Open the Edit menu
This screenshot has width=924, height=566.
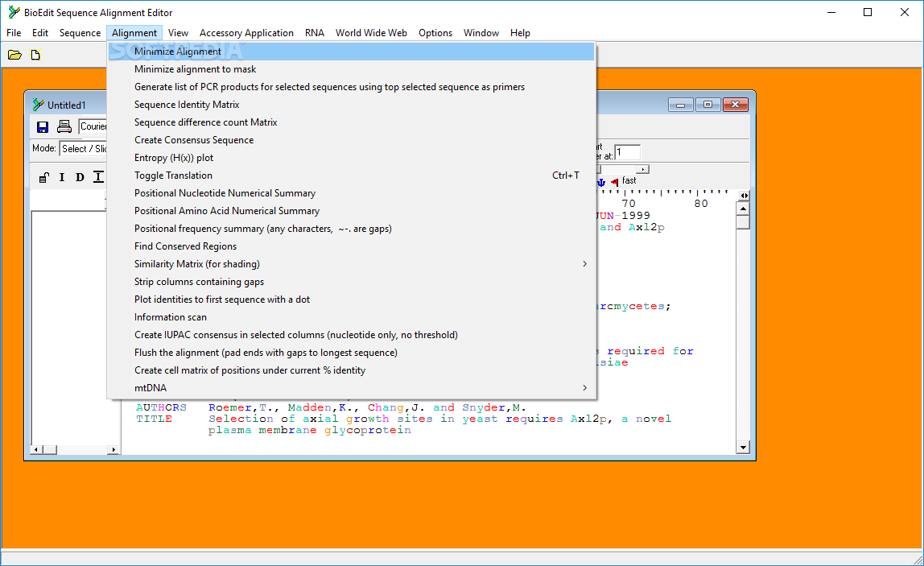pos(40,33)
